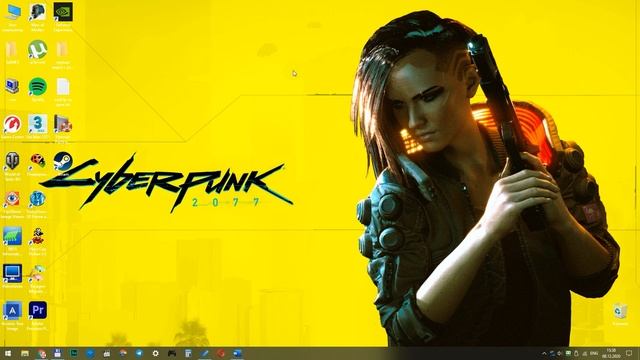Open the volume control in the tray
The height and width of the screenshot is (360, 640).
[560, 353]
